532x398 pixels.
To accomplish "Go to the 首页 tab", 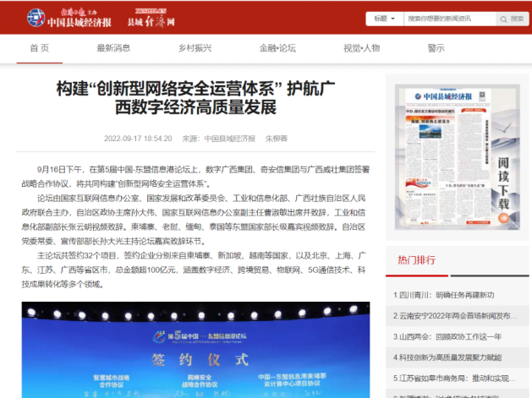I will click(x=39, y=48).
